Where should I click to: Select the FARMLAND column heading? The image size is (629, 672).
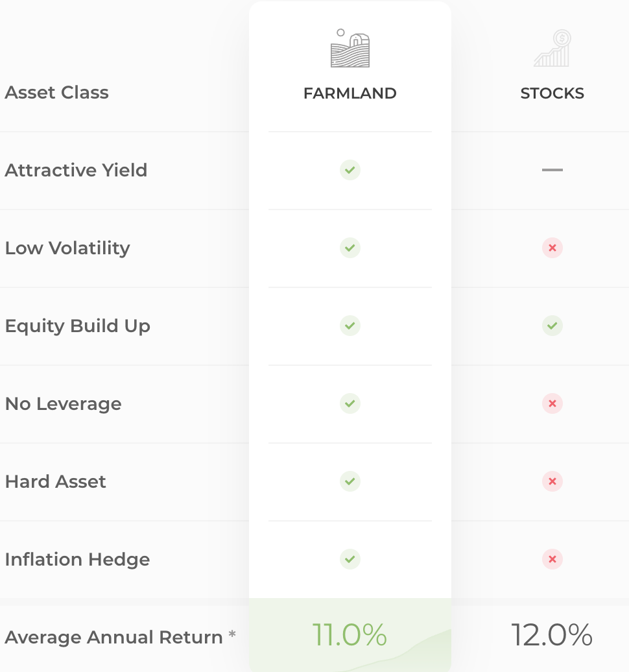click(x=350, y=93)
